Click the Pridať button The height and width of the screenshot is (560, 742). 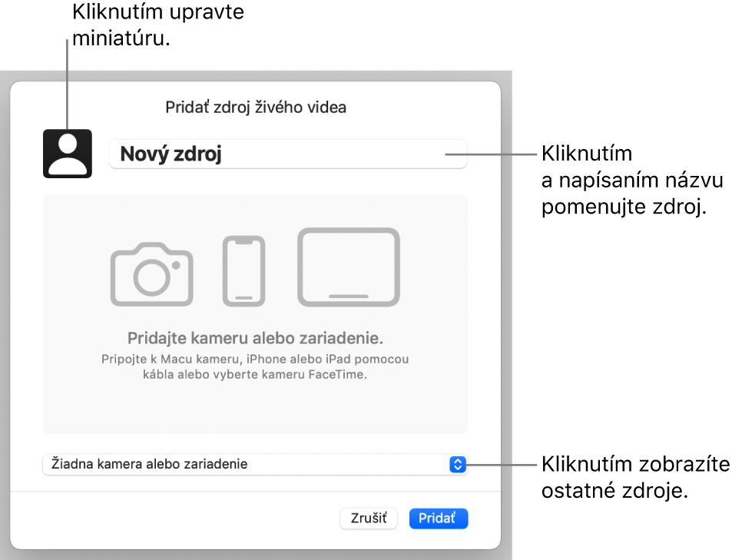[438, 519]
